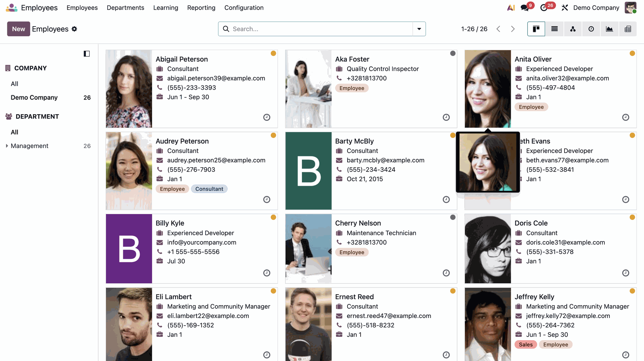Open Doris Cole employee name

point(531,223)
